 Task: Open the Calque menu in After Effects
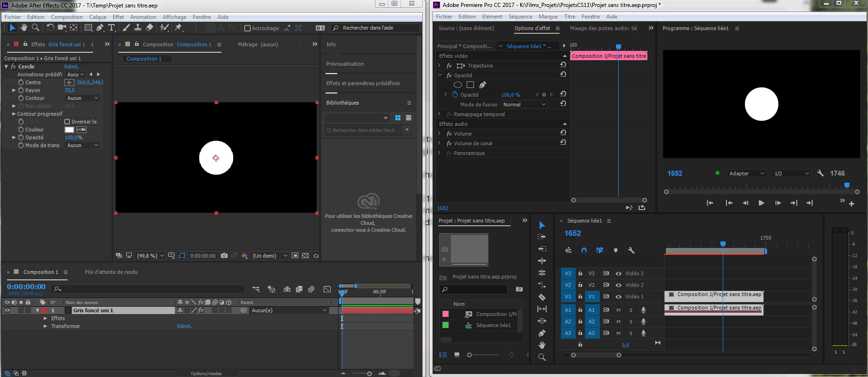(98, 17)
